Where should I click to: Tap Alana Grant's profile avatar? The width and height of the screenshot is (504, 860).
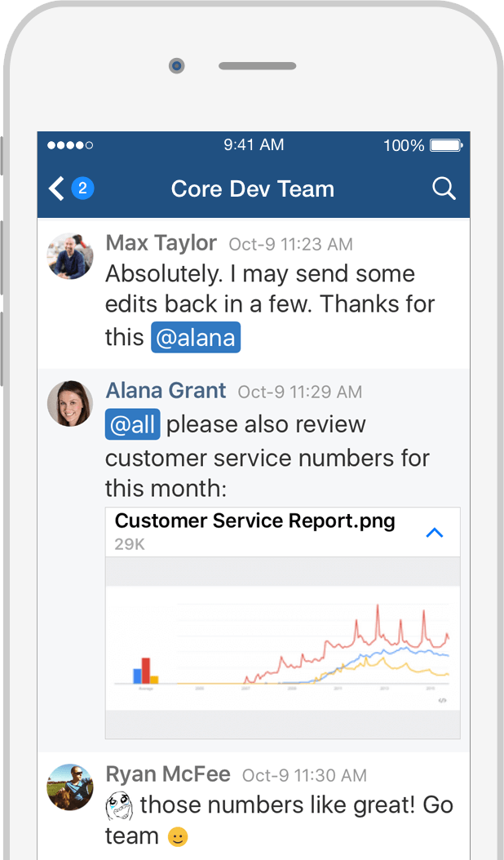70,403
